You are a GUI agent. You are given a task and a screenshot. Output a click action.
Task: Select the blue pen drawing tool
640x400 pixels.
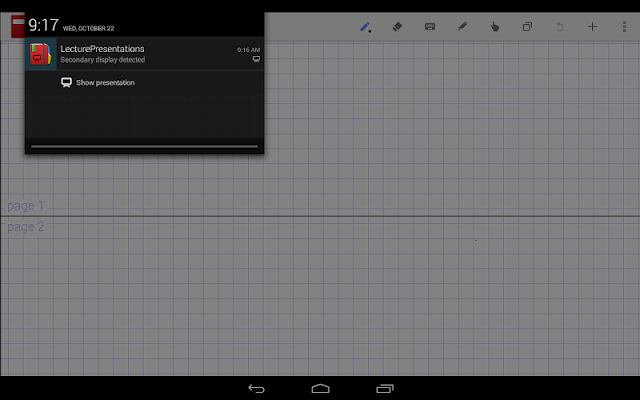coord(365,27)
